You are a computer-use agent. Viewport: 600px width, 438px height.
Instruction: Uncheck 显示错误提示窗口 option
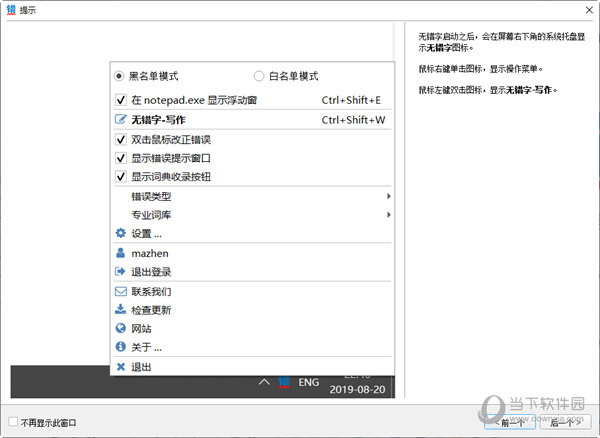pyautogui.click(x=121, y=158)
